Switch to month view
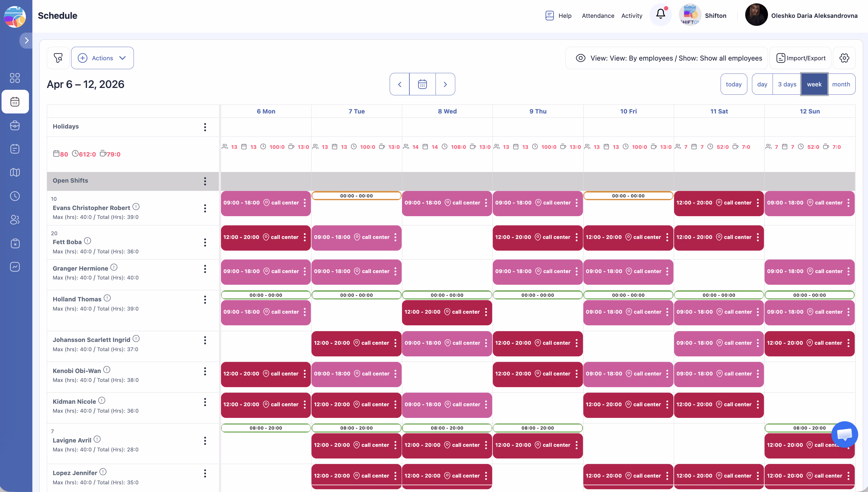Screen dimensions: 868x492 pyautogui.click(x=841, y=84)
